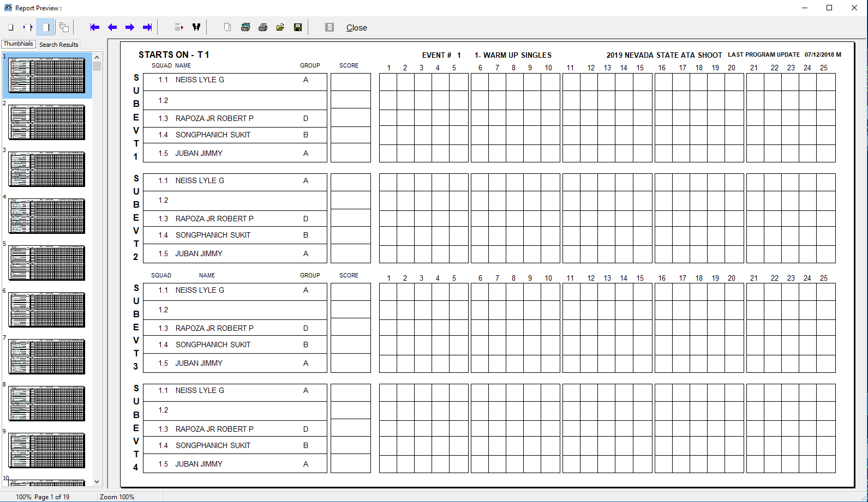Select page 7 thumbnail

pos(47,356)
